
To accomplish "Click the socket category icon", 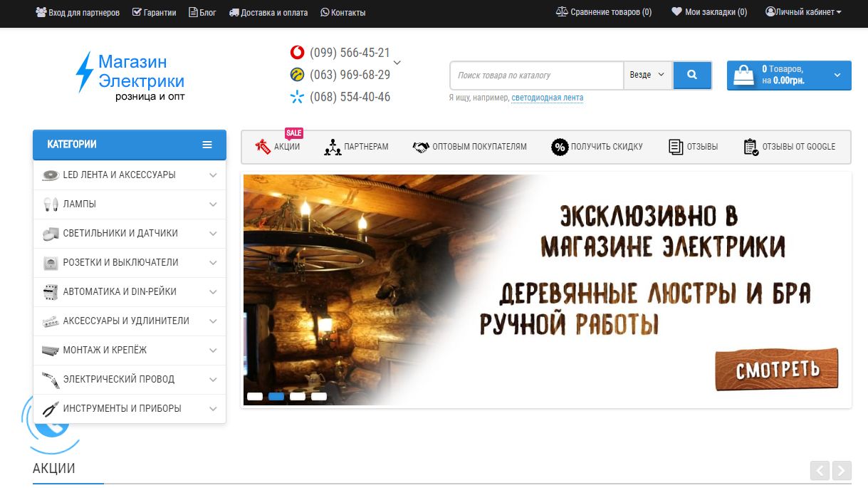I will coord(50,262).
